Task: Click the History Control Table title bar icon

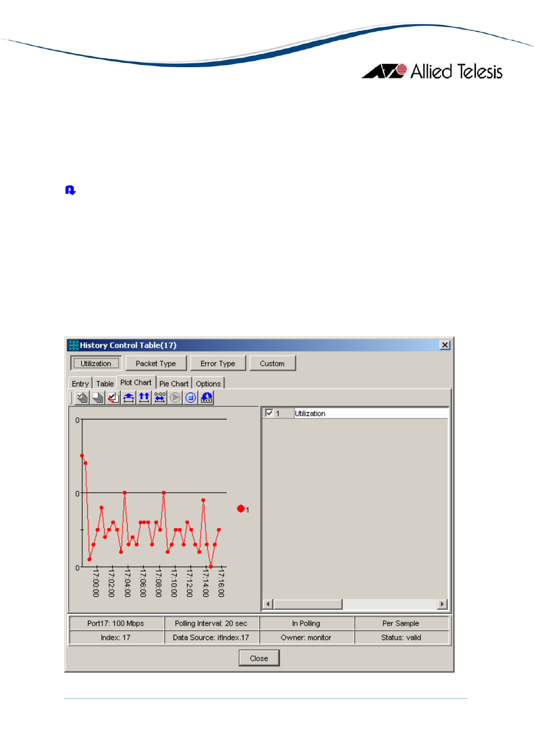Action: pyautogui.click(x=73, y=345)
